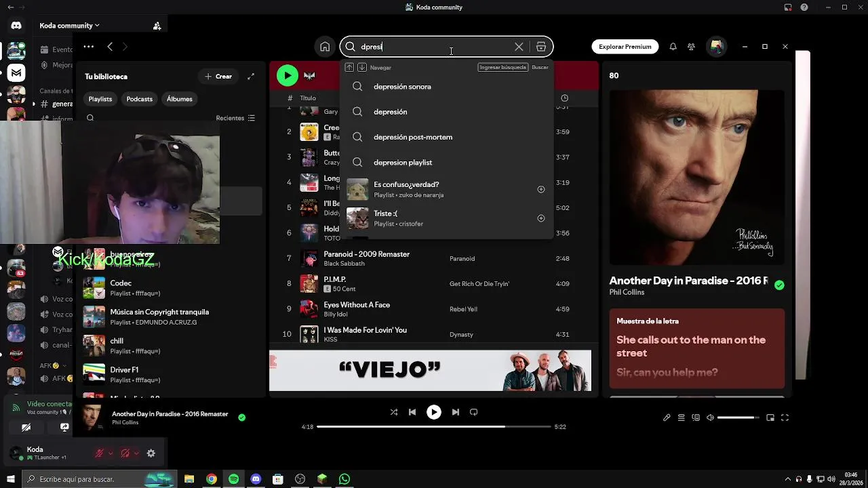Mute Spotify volume speaker icon
This screenshot has height=488, width=868.
click(x=710, y=418)
